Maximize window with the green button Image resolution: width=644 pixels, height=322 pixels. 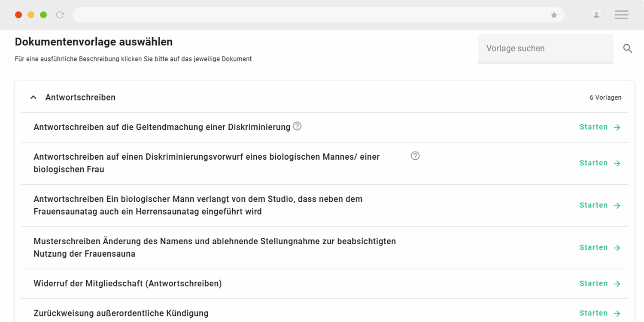43,15
